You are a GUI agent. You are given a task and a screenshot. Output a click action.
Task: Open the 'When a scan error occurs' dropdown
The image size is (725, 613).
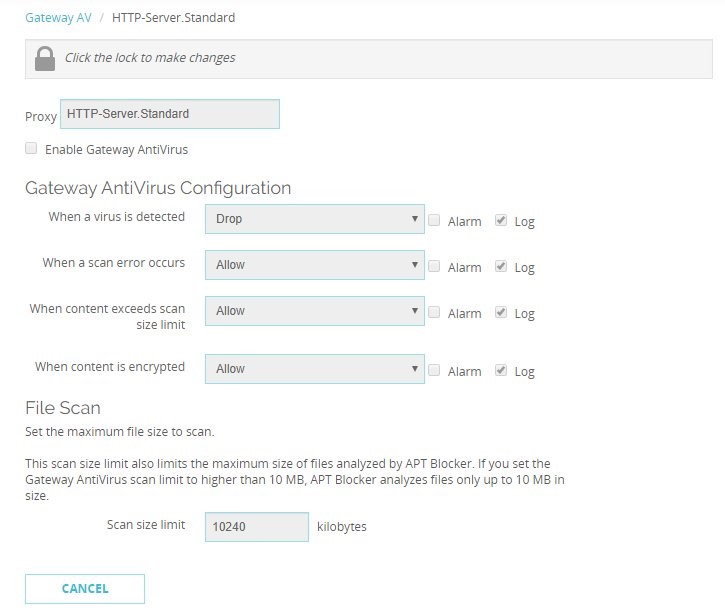[314, 265]
